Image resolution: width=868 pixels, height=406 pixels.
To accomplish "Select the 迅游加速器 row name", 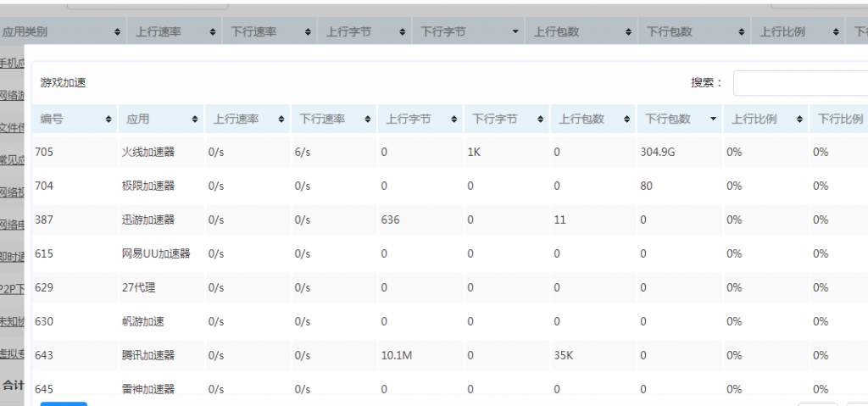I will (147, 220).
